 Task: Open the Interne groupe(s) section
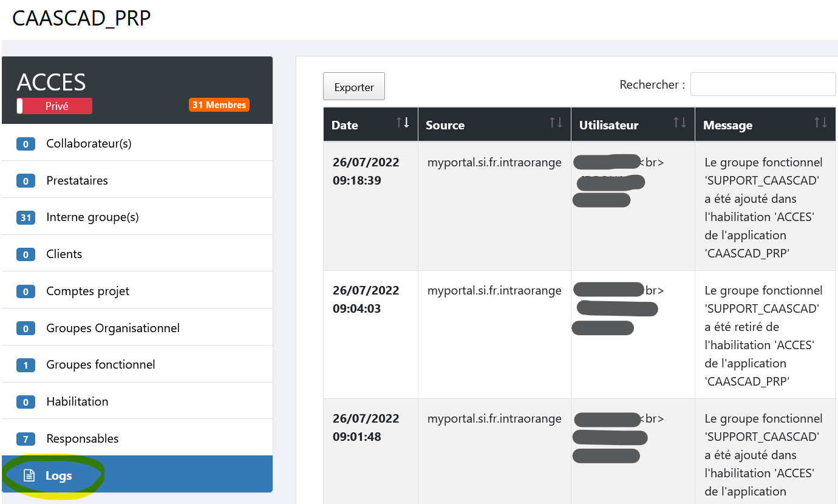[137, 217]
